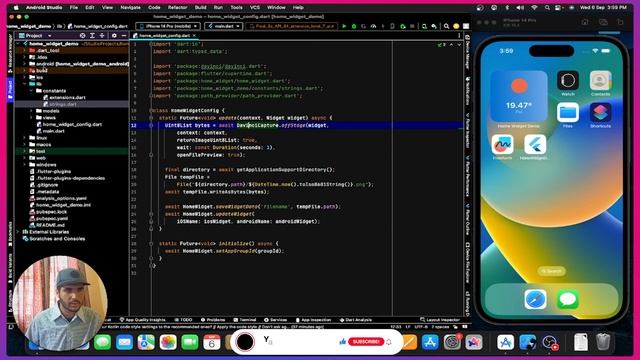The image size is (640, 360).
Task: Tap the Shortcuts app on simulator
Action: pyautogui.click(x=600, y=112)
